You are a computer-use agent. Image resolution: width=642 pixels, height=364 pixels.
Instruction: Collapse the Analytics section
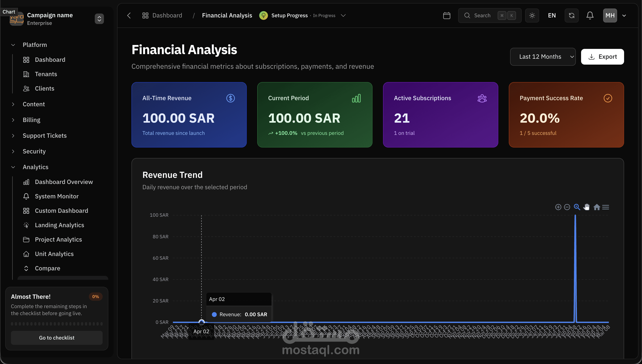[x=35, y=167]
